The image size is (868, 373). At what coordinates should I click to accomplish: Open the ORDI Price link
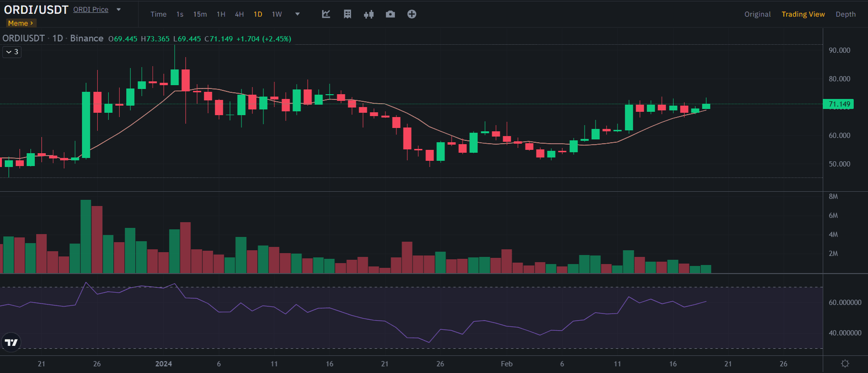[91, 10]
